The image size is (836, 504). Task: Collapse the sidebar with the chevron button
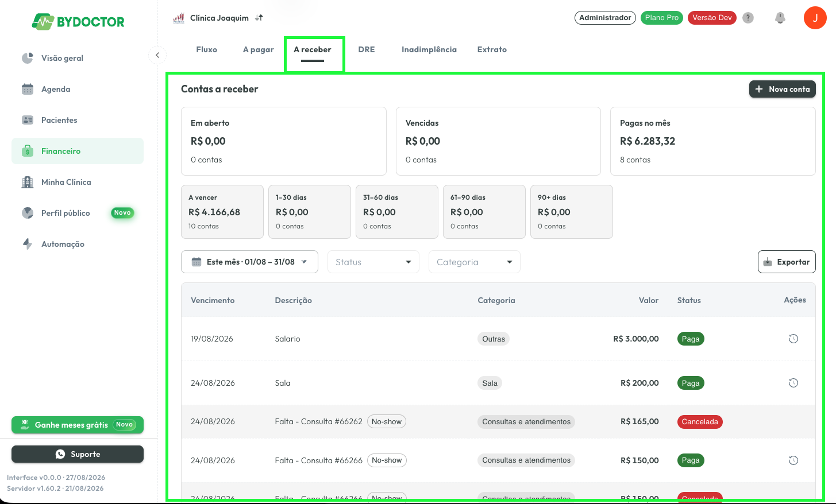pyautogui.click(x=157, y=55)
